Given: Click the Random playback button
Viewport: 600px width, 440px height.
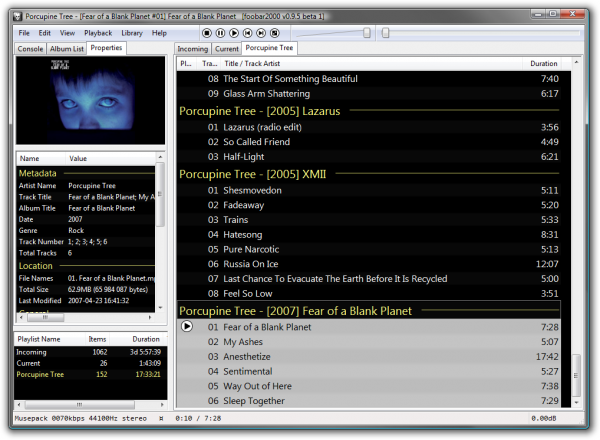Looking at the screenshot, I should (x=275, y=33).
